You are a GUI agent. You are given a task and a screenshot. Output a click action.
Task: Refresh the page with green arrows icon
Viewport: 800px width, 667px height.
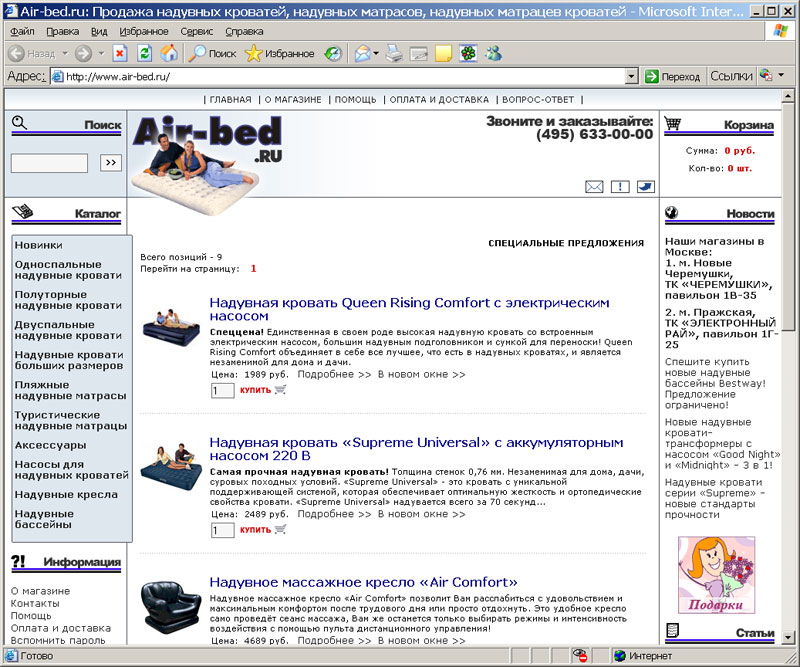coord(145,53)
